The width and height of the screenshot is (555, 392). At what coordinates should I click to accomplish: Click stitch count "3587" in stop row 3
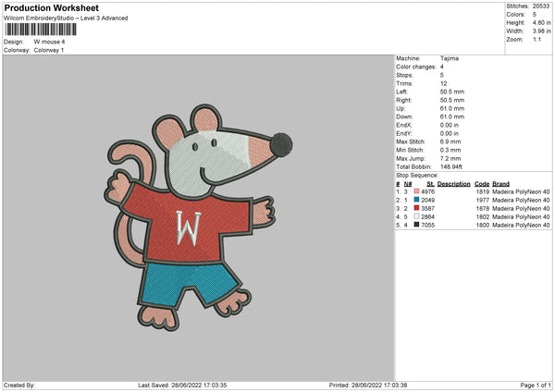[x=427, y=208]
